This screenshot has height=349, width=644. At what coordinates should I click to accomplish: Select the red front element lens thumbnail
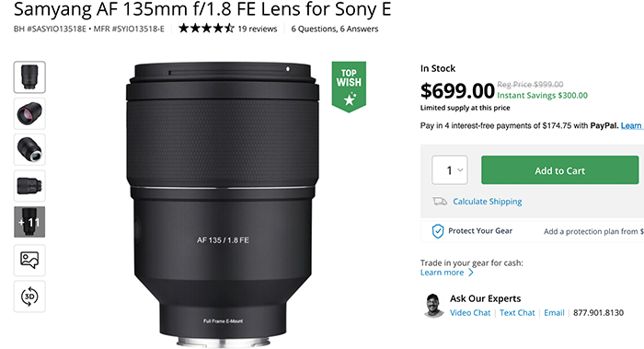click(29, 113)
